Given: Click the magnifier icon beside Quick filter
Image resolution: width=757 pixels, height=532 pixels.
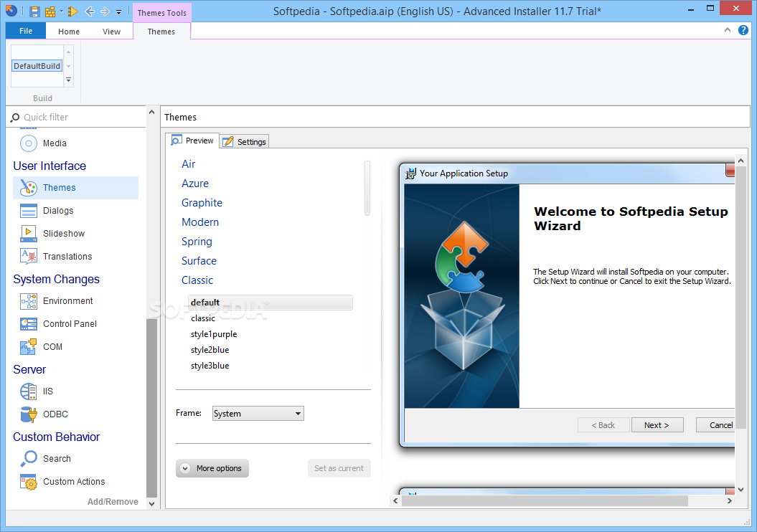Looking at the screenshot, I should (x=16, y=117).
